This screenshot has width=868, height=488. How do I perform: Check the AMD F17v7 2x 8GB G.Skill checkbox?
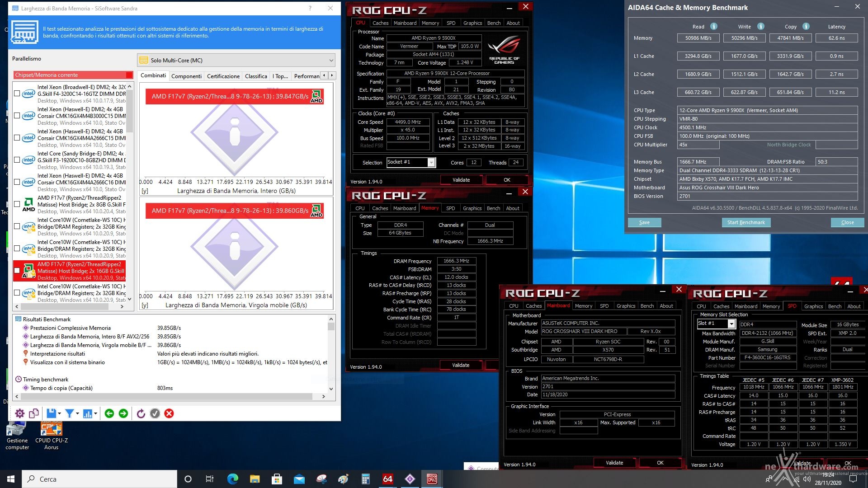tap(17, 204)
